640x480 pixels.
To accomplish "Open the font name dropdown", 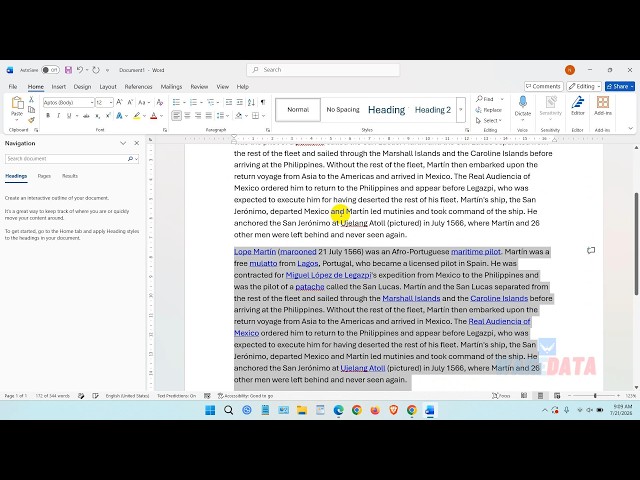I will (x=92, y=102).
